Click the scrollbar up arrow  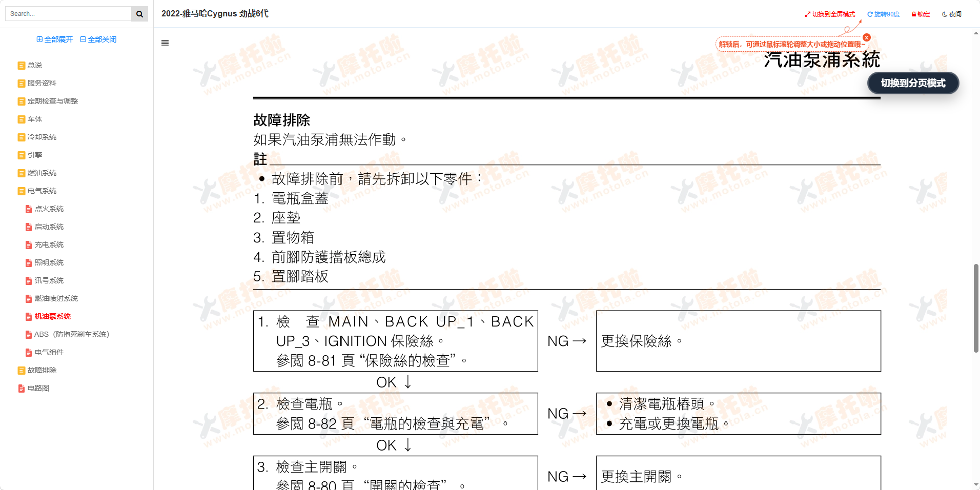[976, 33]
